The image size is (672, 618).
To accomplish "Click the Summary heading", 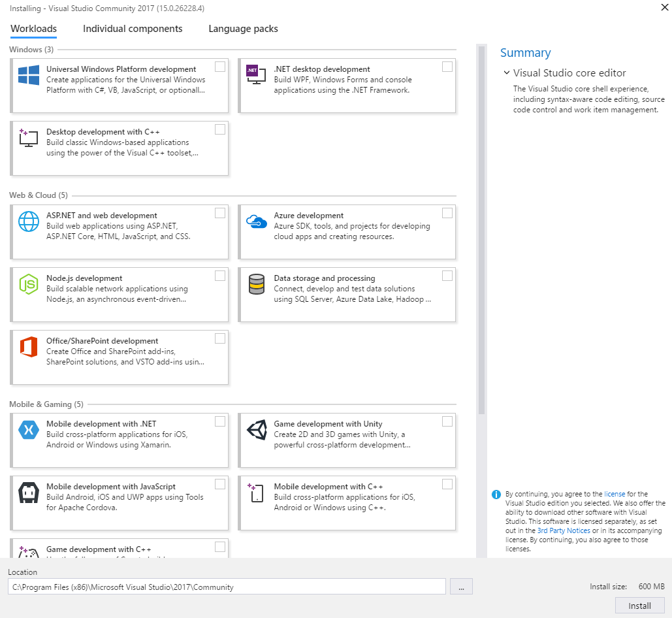I will tap(526, 53).
